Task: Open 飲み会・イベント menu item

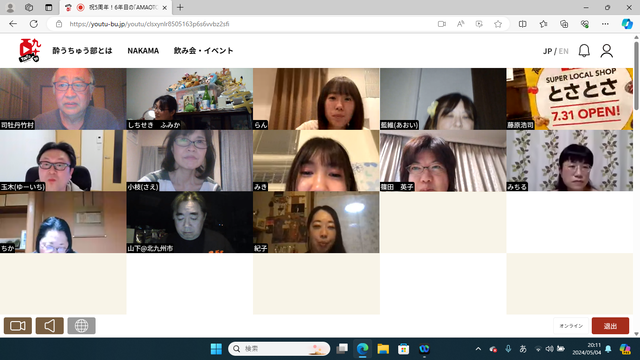Action: click(203, 51)
